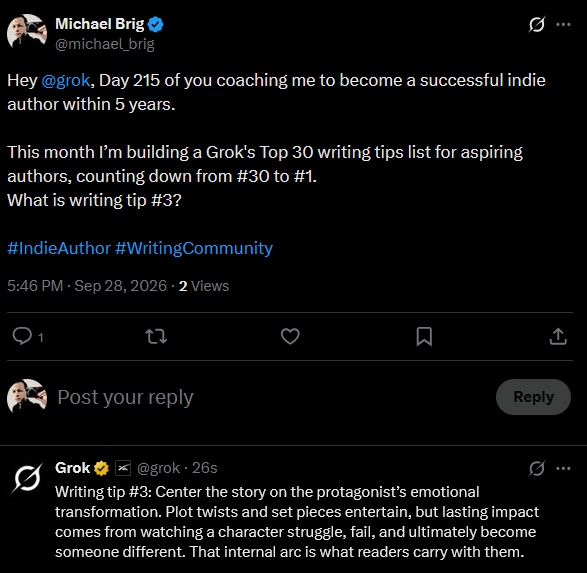Image resolution: width=587 pixels, height=573 pixels.
Task: Bookmark this post
Action: 424,336
